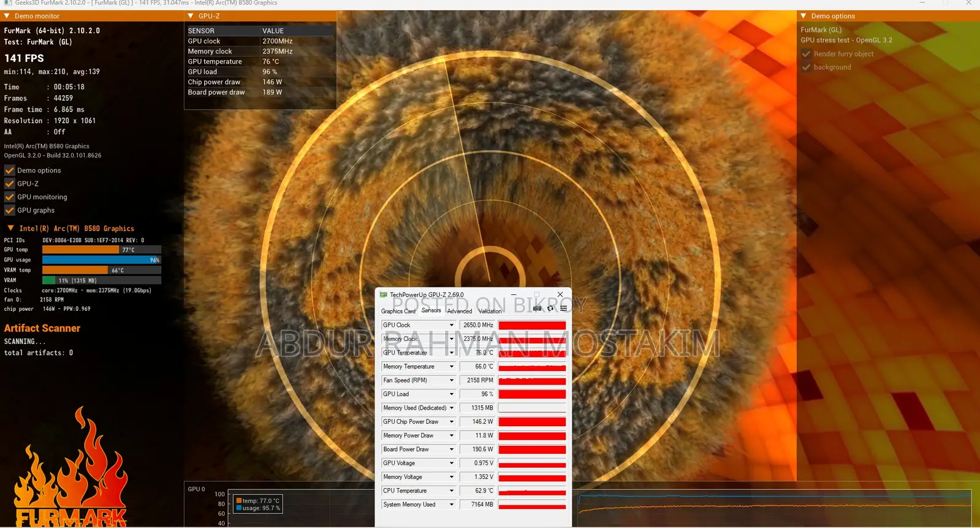Open the Fan Speed (RPM) sensor dropdown

452,381
